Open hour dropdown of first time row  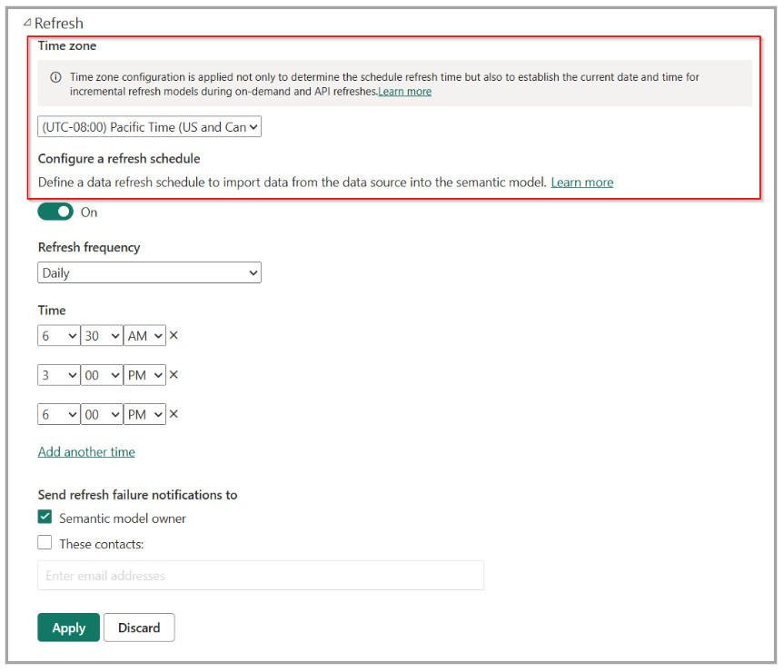pyautogui.click(x=59, y=336)
